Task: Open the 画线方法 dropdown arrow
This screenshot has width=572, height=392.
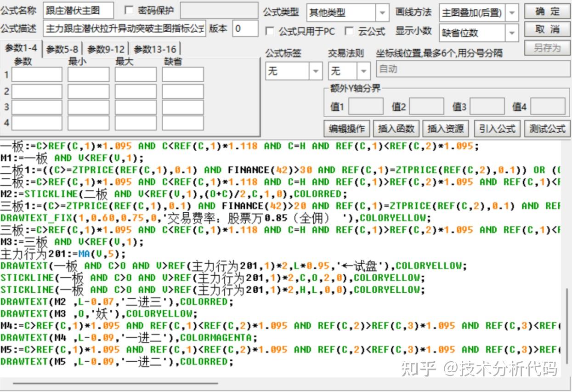Action: [512, 13]
